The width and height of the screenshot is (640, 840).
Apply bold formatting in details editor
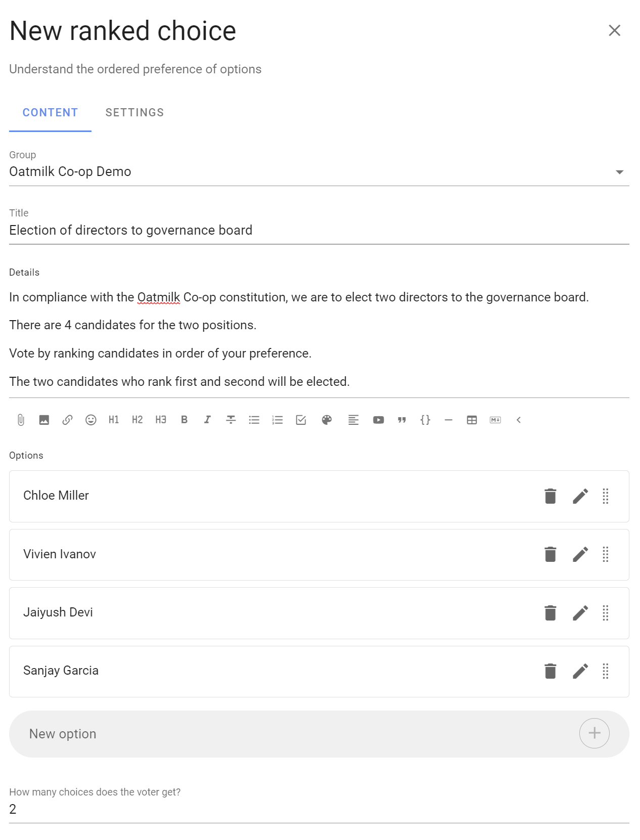[185, 420]
